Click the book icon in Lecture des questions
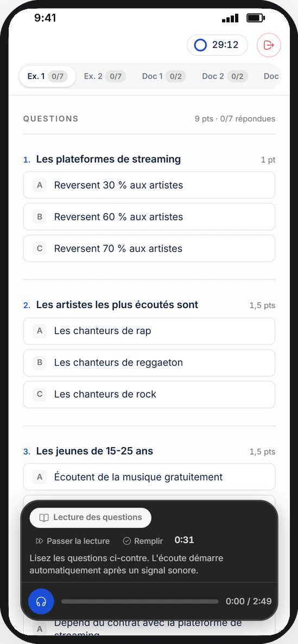298x644 pixels. 44,518
